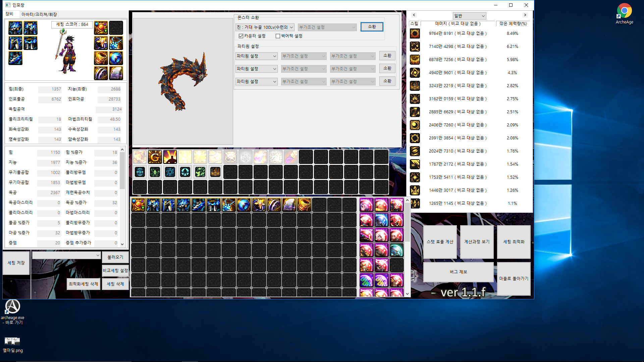644x362 pixels.
Task: Pick the silver ring in inventory row
Action: tap(274, 205)
